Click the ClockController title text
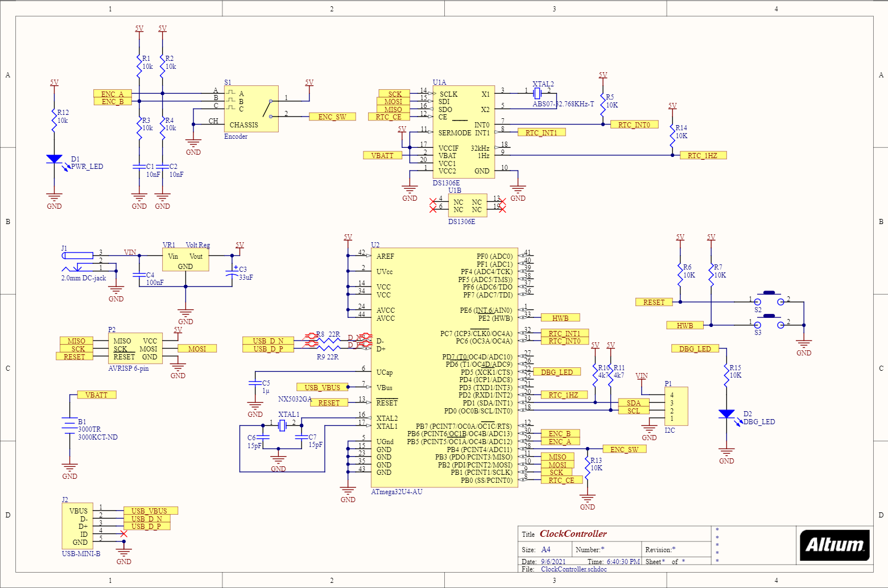 tap(573, 533)
